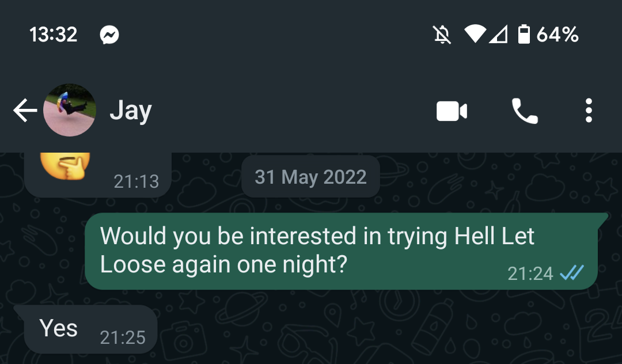Open Jay's profile picture
The image size is (622, 364).
coord(70,110)
